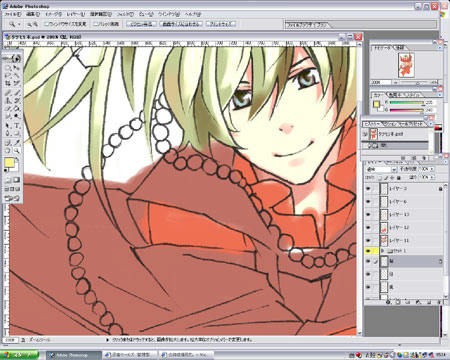Open the layer opacity arrow dropdown
The height and width of the screenshot is (360, 450).
tap(432, 169)
